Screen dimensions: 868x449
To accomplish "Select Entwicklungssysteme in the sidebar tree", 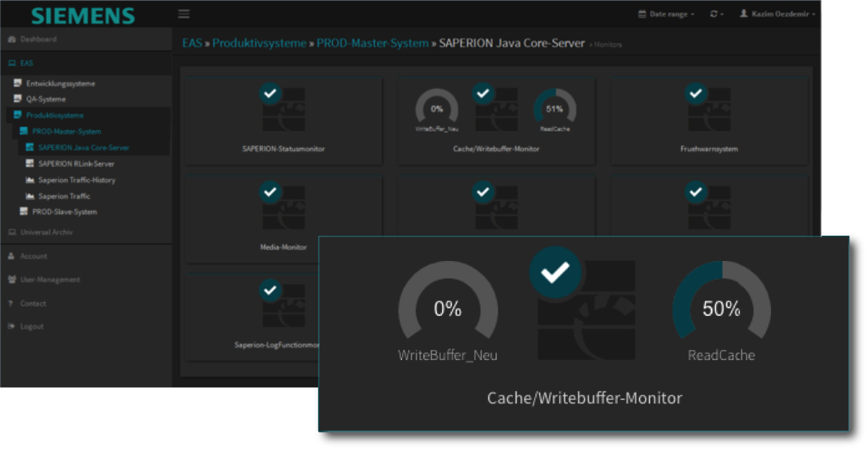I will point(60,83).
